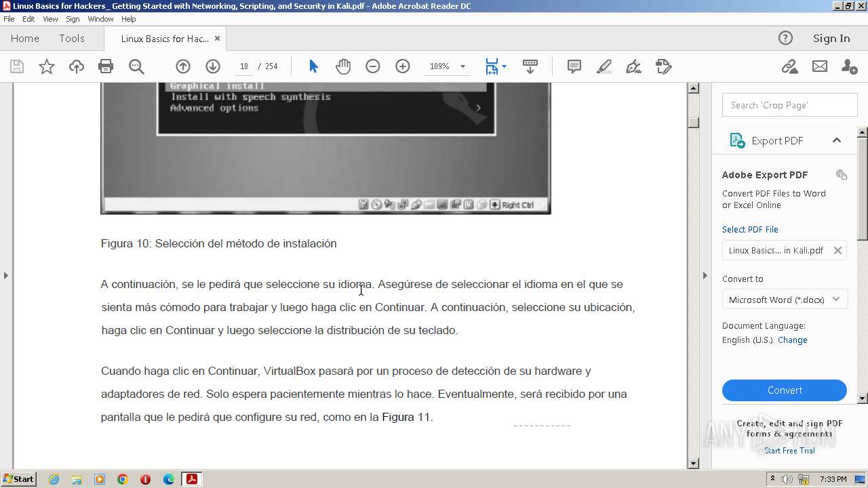Remove selected file Linux Basics in Kali.pdf
Image resolution: width=868 pixels, height=488 pixels.
[837, 250]
